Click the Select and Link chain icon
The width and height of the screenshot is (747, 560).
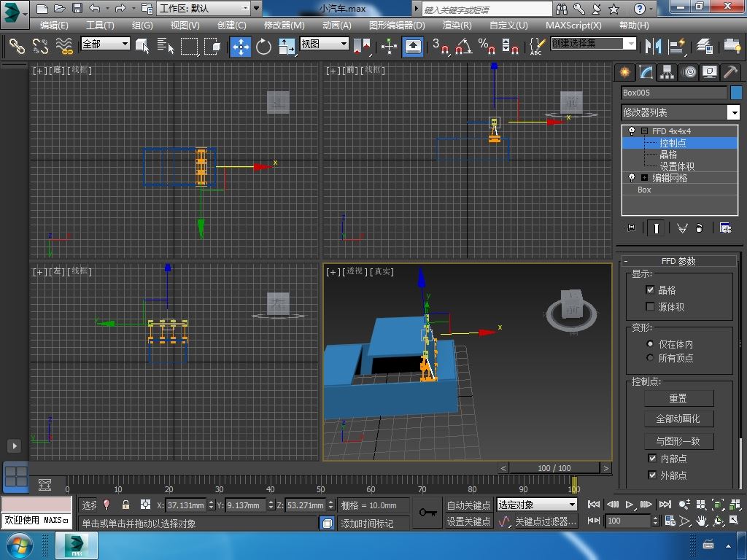pyautogui.click(x=16, y=46)
